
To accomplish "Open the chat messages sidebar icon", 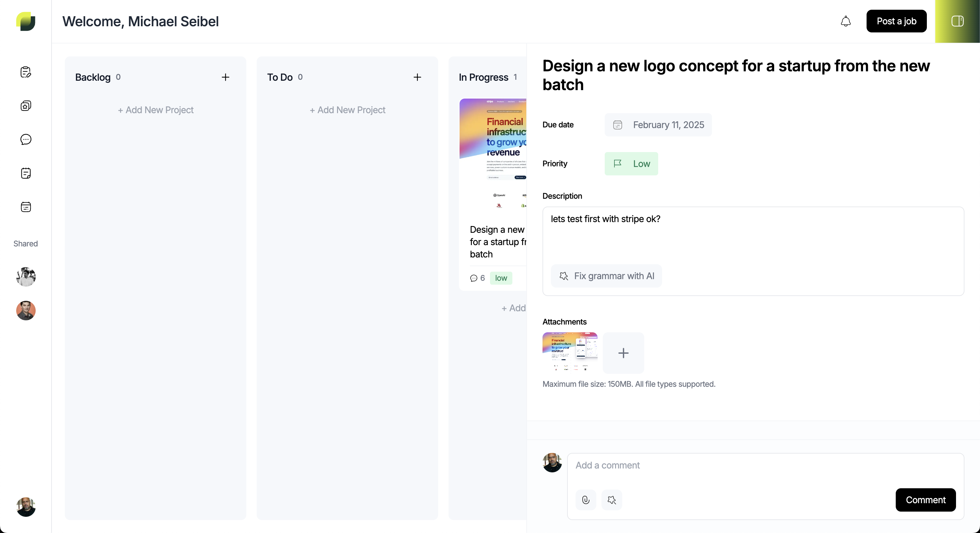I will click(x=26, y=139).
